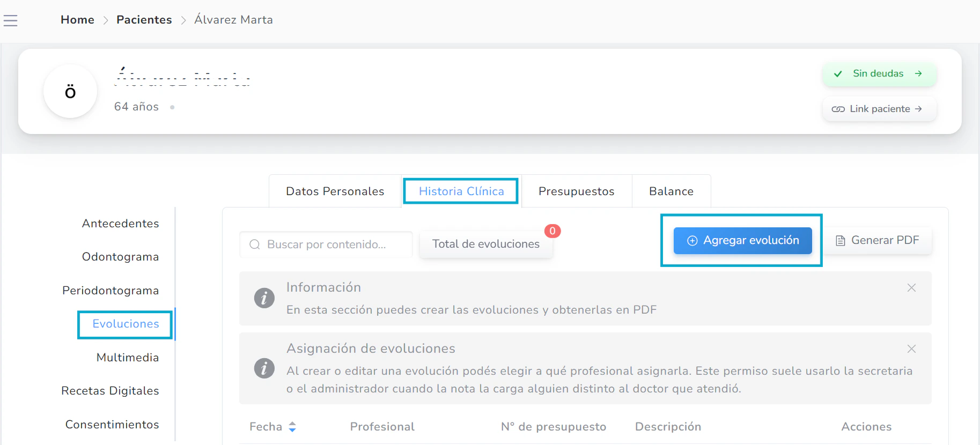Screen dimensions: 980x445
Task: Open the Link paciente button
Action: click(x=880, y=109)
